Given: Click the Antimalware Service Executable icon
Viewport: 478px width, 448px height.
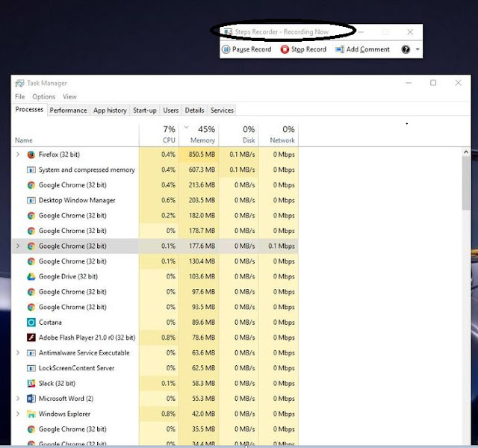Looking at the screenshot, I should pyautogui.click(x=31, y=353).
